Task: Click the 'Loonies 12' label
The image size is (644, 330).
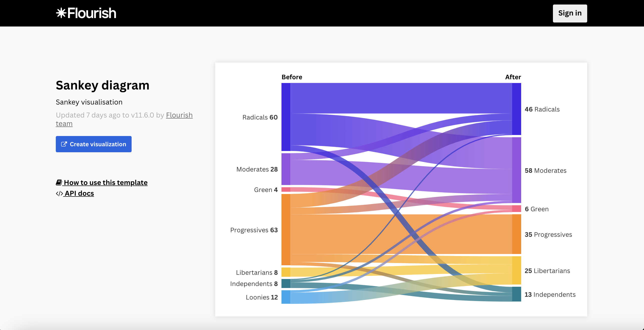Action: pyautogui.click(x=262, y=297)
